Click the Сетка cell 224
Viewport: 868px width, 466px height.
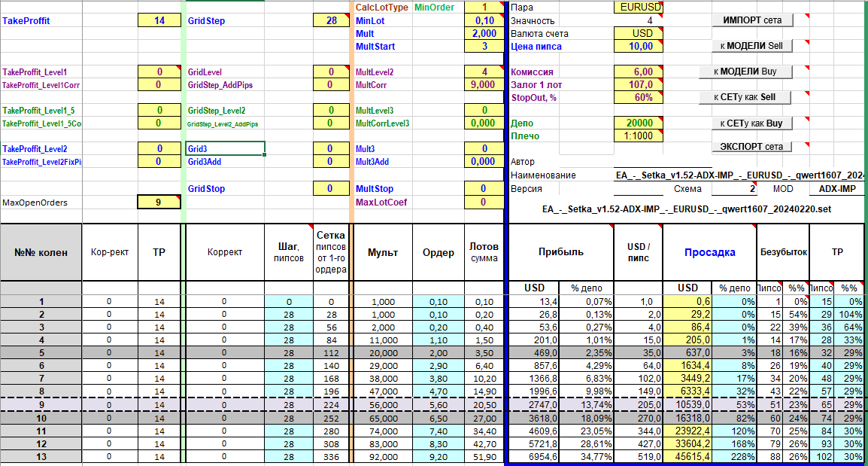(331, 405)
